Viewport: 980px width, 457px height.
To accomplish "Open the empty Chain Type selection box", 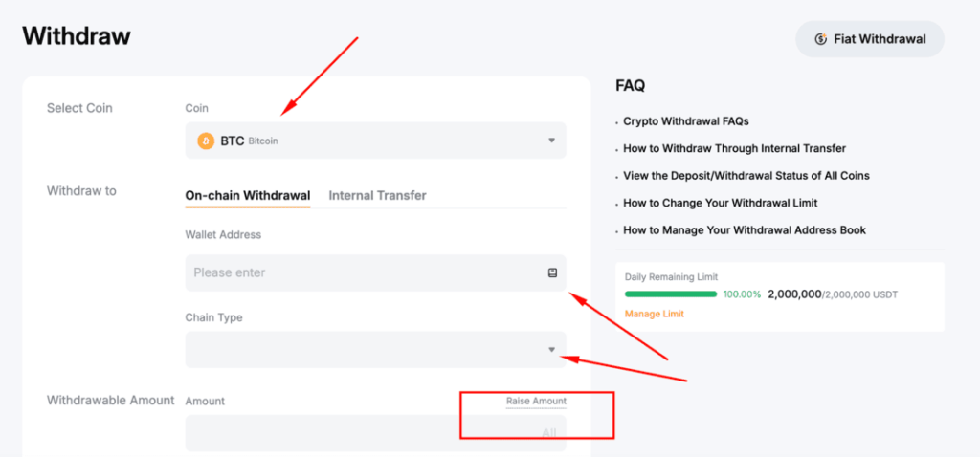I will click(x=364, y=350).
